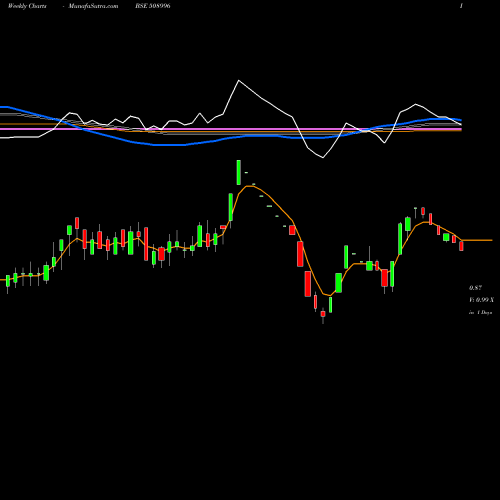This screenshot has width=500, height=500.
Task: Click the tallest green candle at chart peak
Action: click(x=239, y=172)
